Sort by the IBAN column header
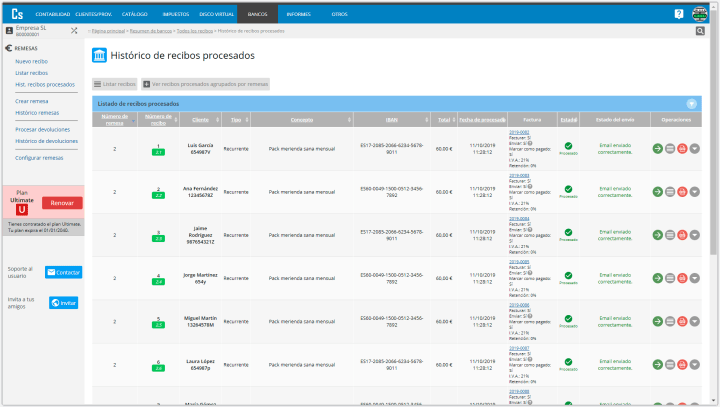This screenshot has height=407, width=720. (x=391, y=119)
